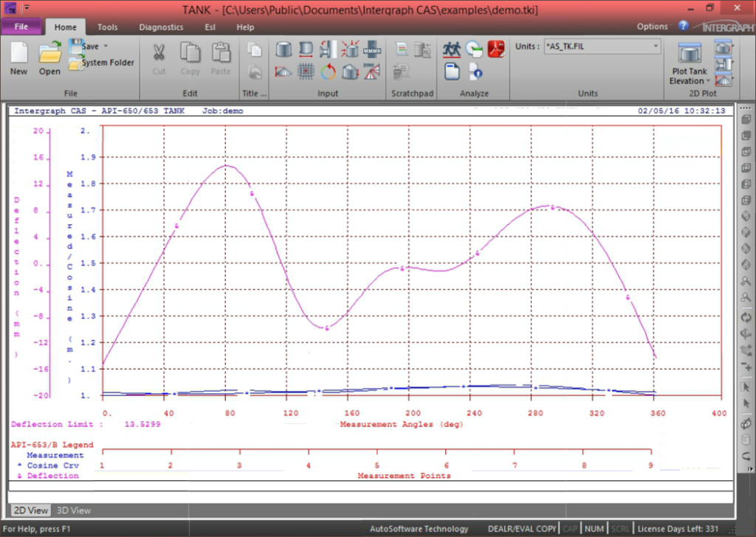Click the Title group launcher label
This screenshot has width=756, height=537.
(x=254, y=94)
